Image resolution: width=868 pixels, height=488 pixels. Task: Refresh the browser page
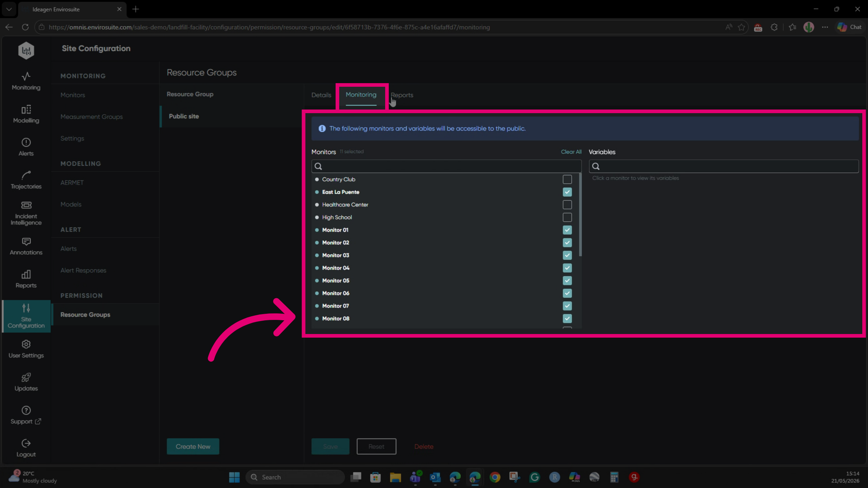[25, 27]
